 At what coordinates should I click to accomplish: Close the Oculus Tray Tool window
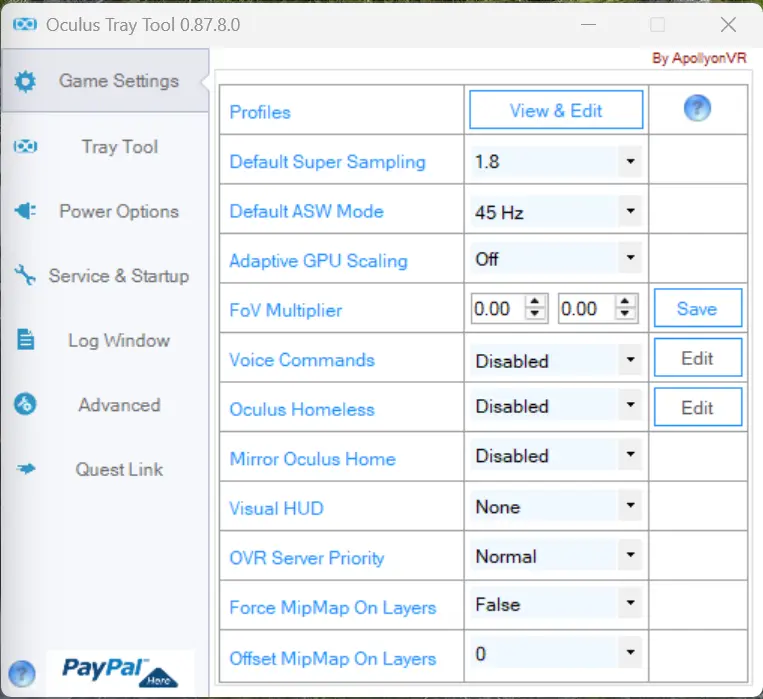click(728, 24)
